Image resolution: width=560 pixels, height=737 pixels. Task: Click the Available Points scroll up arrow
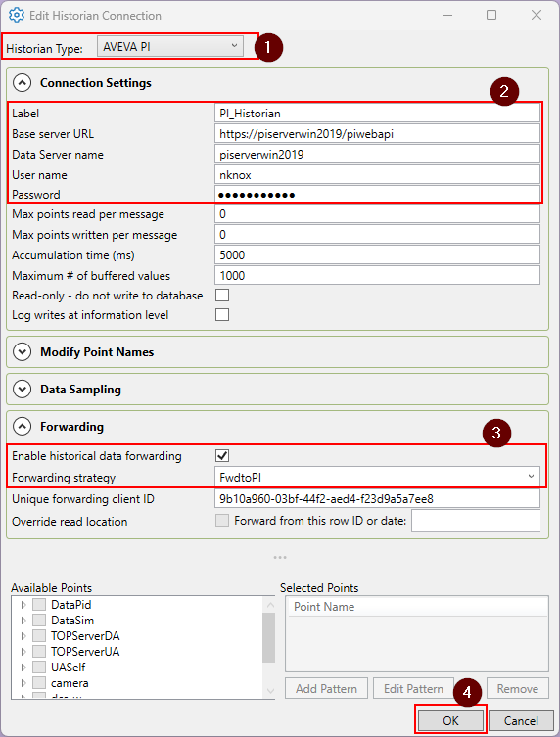[x=270, y=605]
